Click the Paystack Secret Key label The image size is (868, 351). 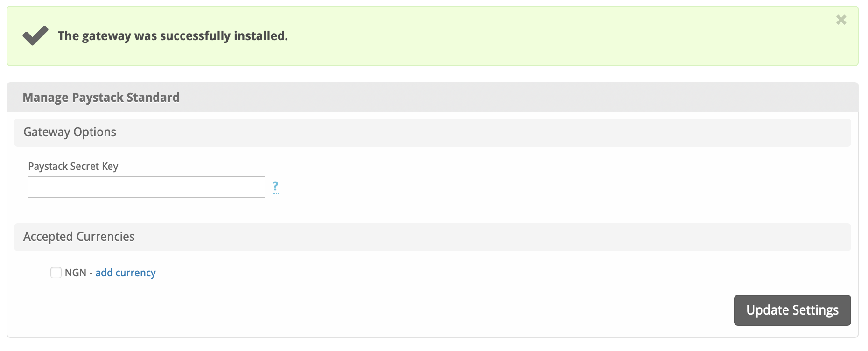point(73,166)
